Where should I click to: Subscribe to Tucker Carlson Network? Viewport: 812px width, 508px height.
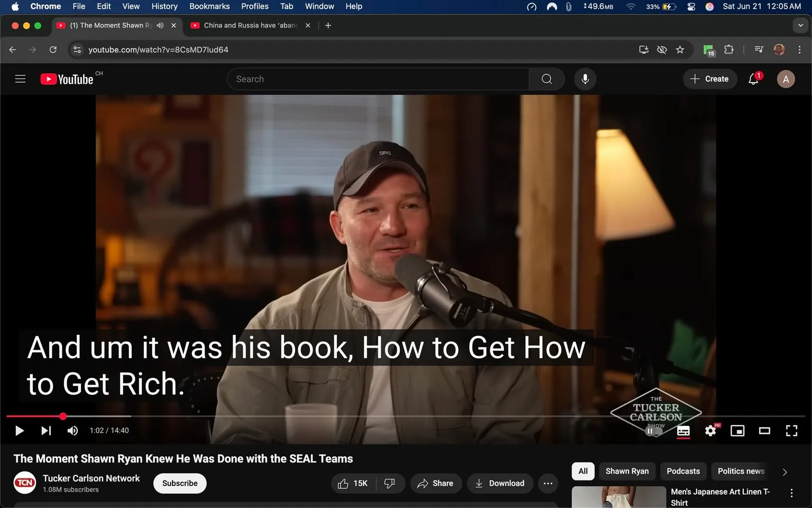[180, 483]
